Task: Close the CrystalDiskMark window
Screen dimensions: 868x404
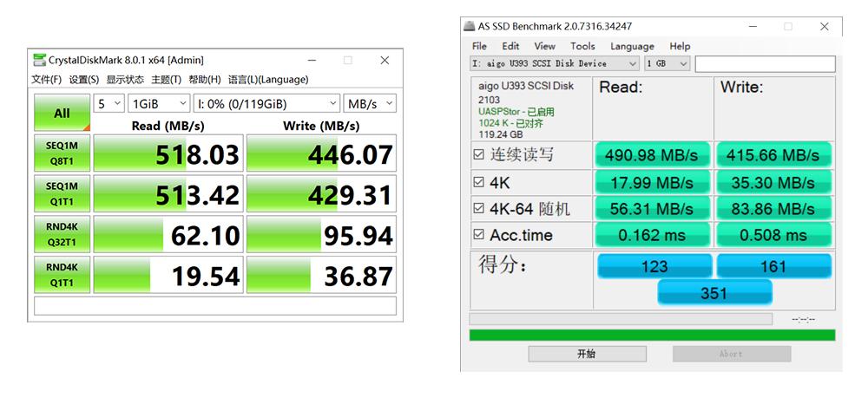Action: tap(385, 60)
